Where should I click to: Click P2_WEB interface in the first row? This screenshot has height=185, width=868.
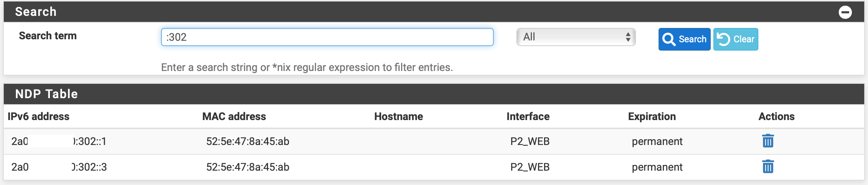[x=530, y=141]
